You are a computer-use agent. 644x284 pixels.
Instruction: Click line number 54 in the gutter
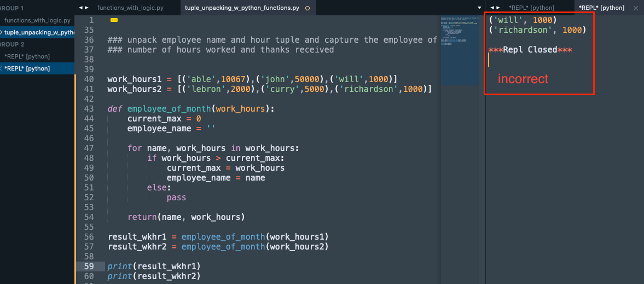[x=89, y=217]
